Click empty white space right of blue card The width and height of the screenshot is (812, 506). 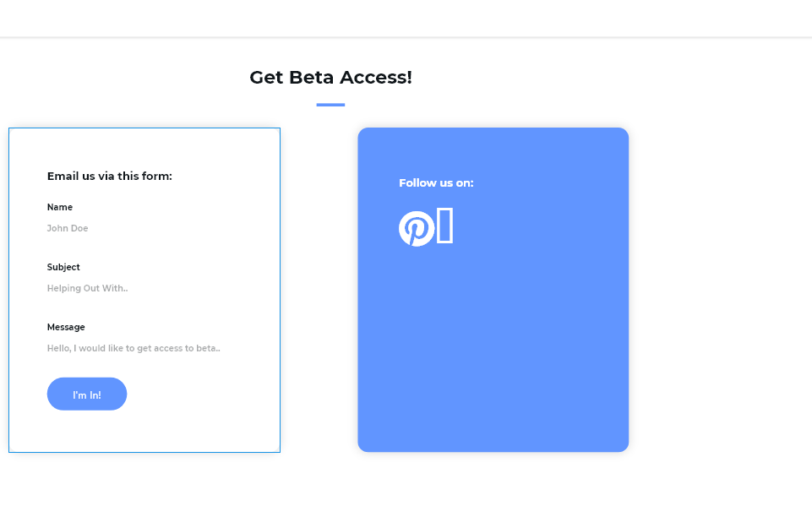718,287
